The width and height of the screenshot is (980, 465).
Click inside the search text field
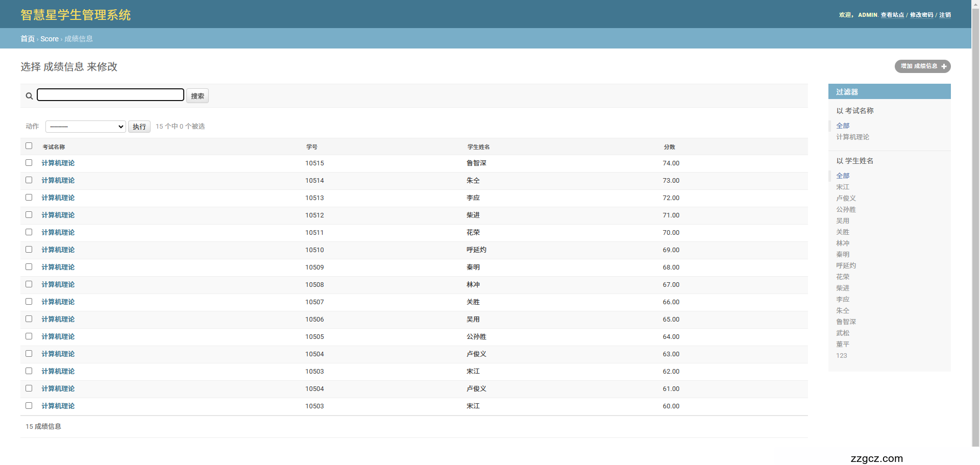(x=110, y=95)
